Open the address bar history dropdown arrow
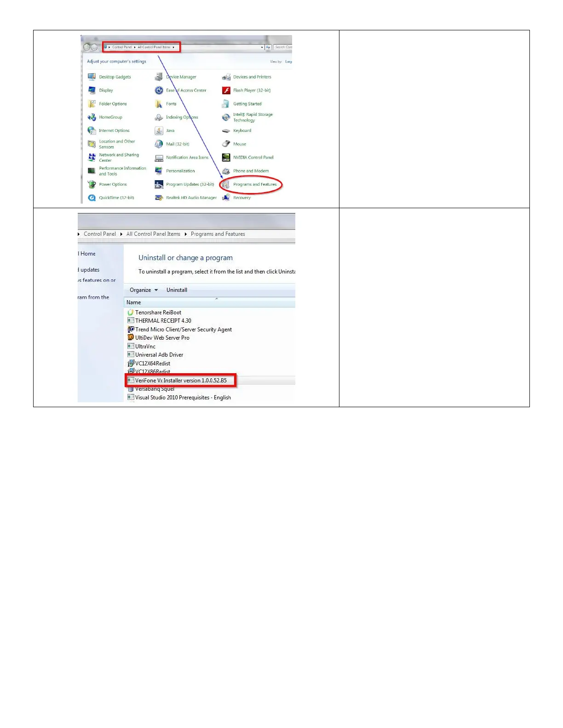The height and width of the screenshot is (728, 563). tap(262, 47)
